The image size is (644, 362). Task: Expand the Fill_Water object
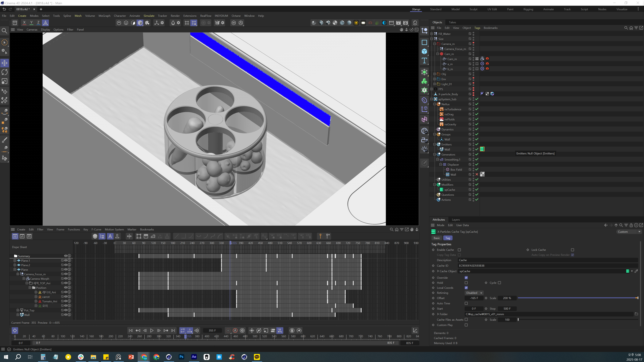(x=432, y=34)
